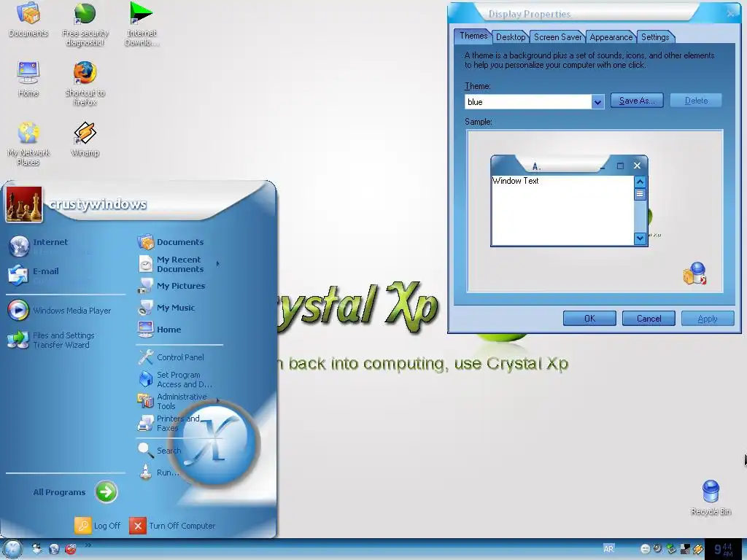Switch to the Settings tab
Screen dimensions: 747x560
655,37
